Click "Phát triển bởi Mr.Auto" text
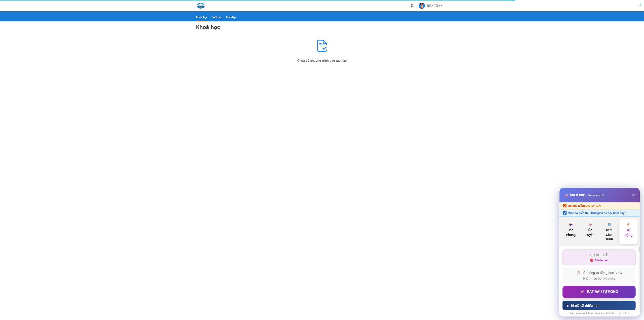This screenshot has width=644, height=320. [599, 279]
